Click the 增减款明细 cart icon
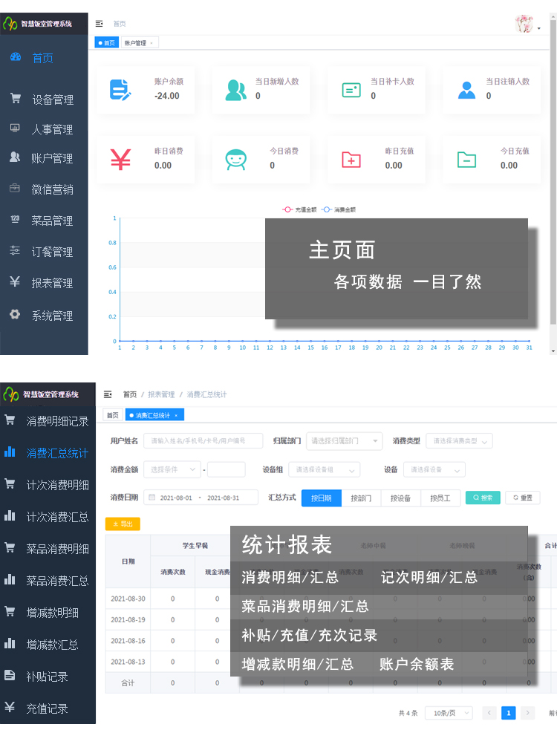 [x=10, y=611]
